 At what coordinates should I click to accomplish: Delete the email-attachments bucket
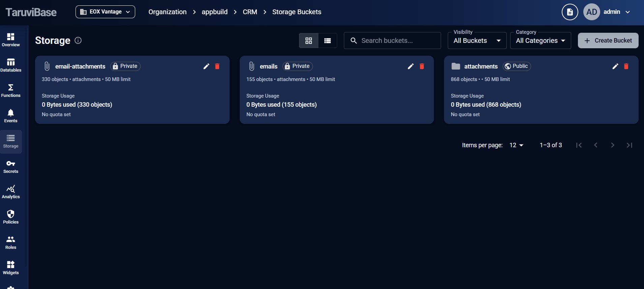(x=217, y=66)
